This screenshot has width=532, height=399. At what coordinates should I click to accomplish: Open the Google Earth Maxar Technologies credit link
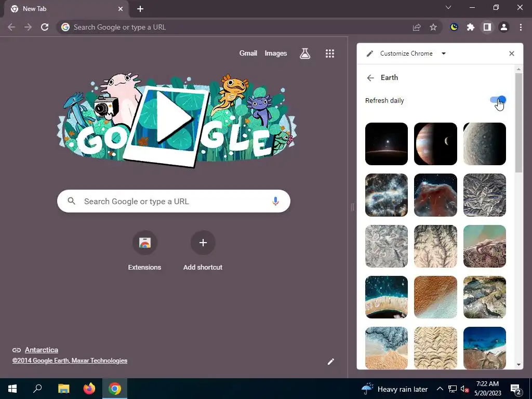[x=70, y=361]
